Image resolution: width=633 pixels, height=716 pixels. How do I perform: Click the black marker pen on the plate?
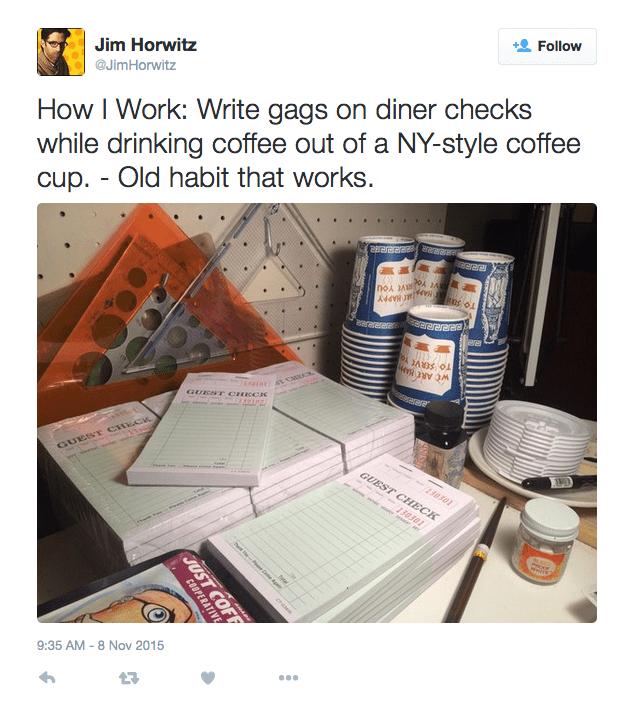pyautogui.click(x=558, y=482)
